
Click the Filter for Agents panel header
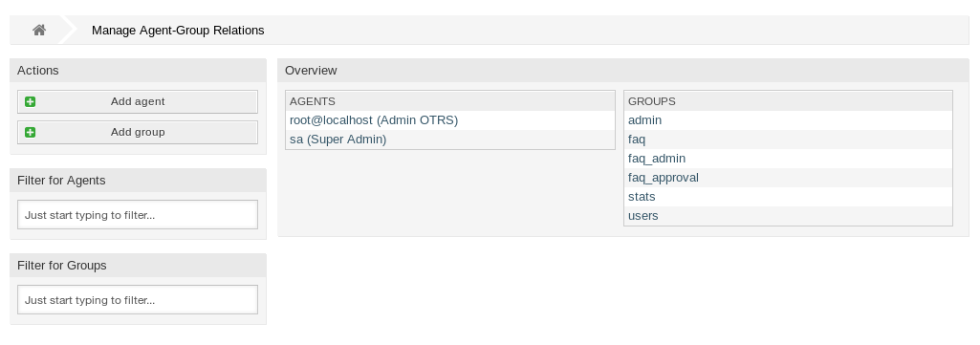pos(138,181)
